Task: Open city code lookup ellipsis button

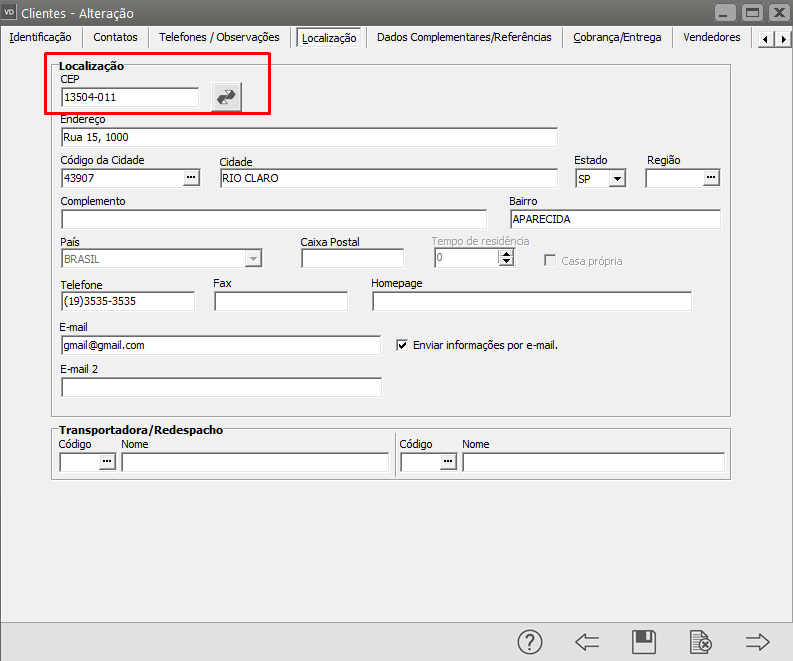Action: 191,178
